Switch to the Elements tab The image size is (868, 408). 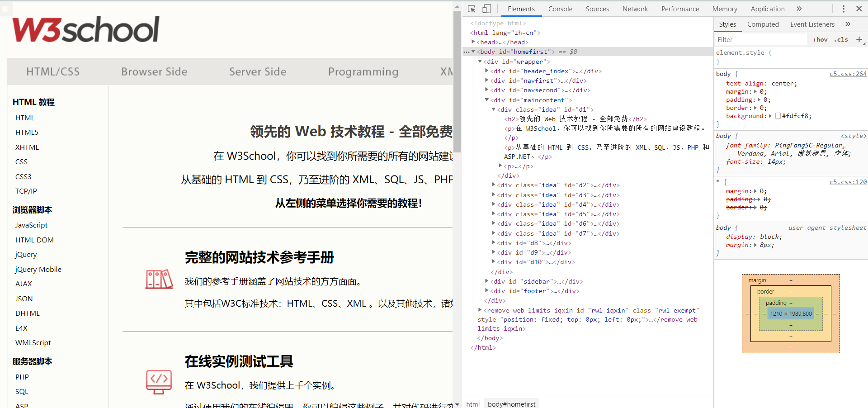521,9
